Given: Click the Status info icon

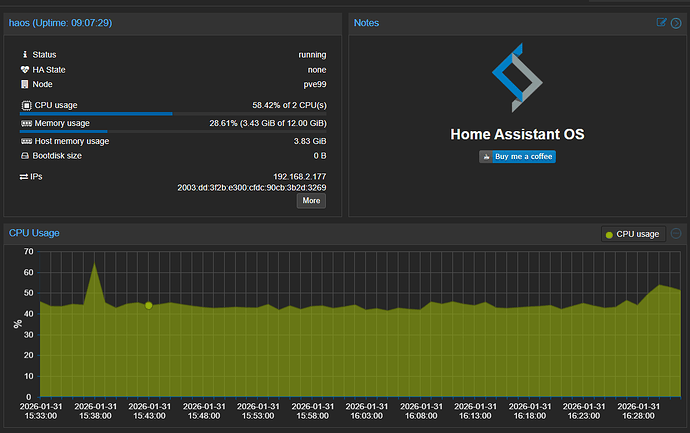Looking at the screenshot, I should click(x=25, y=55).
